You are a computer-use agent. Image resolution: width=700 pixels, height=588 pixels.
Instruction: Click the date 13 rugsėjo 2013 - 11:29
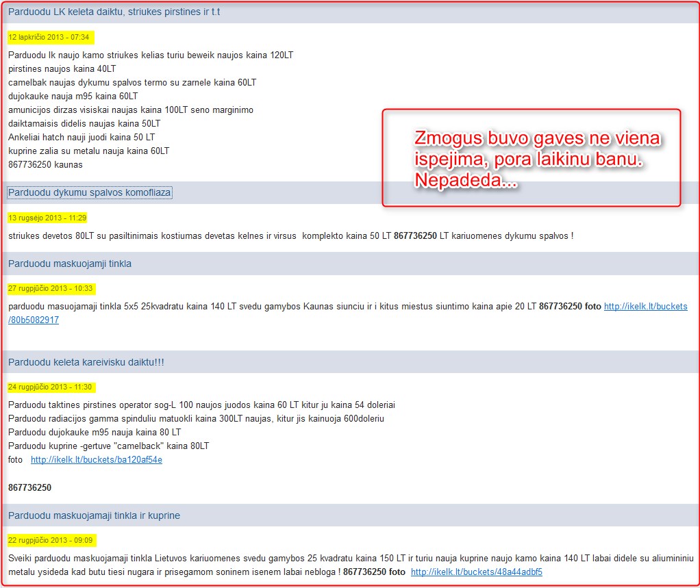pos(47,218)
